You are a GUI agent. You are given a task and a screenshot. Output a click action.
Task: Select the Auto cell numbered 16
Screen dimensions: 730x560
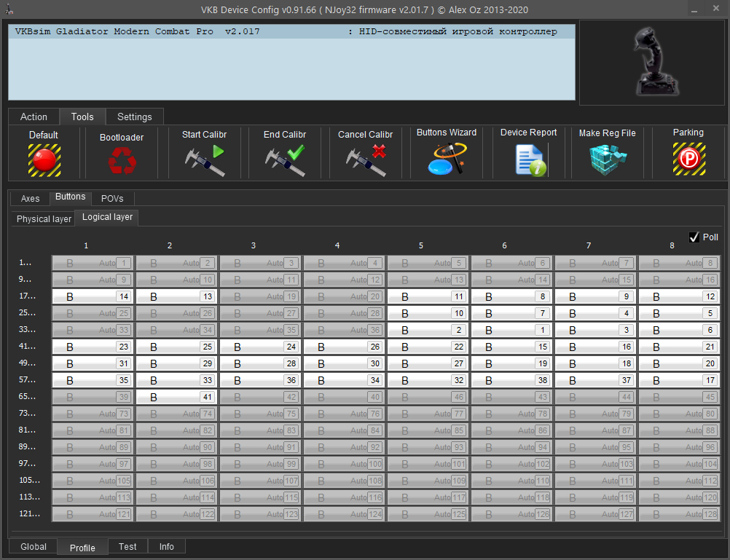pyautogui.click(x=679, y=280)
